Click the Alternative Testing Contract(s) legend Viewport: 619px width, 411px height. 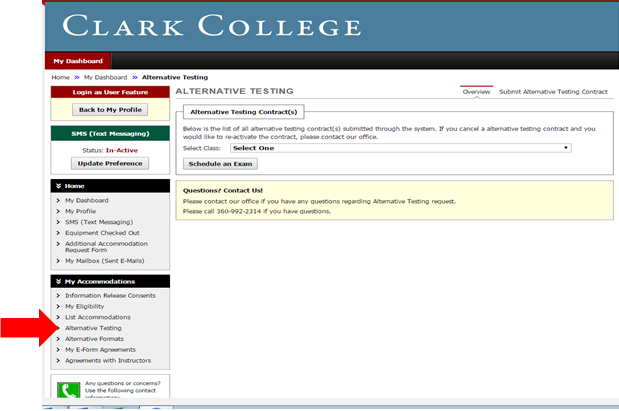244,112
